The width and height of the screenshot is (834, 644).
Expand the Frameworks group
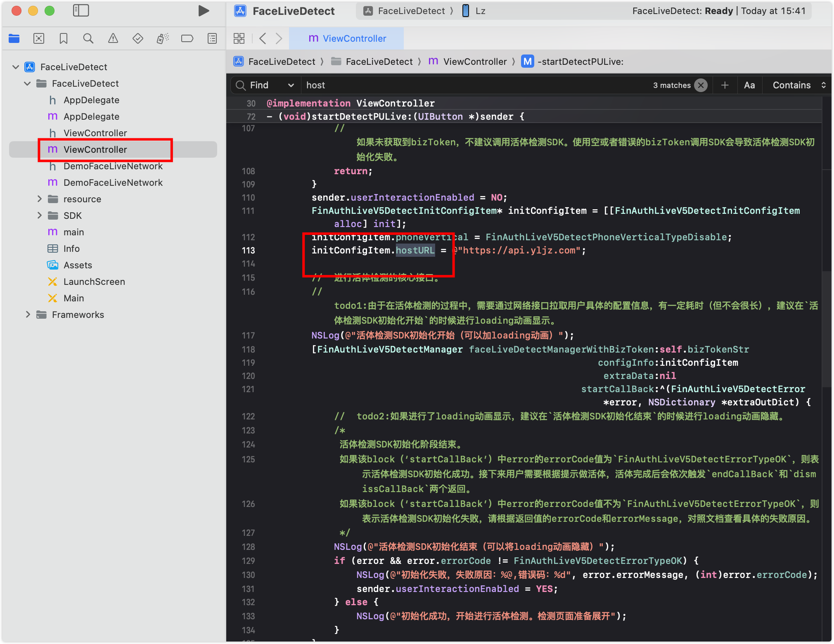click(28, 315)
